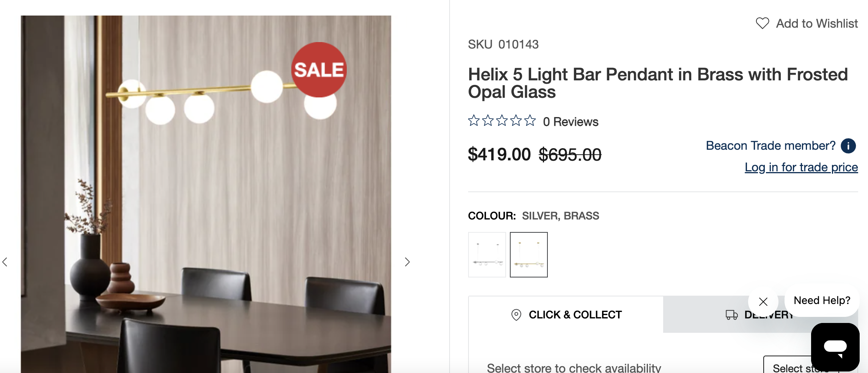This screenshot has height=373, width=868.
Task: Click the Add to Wishlist text
Action: pyautogui.click(x=817, y=24)
